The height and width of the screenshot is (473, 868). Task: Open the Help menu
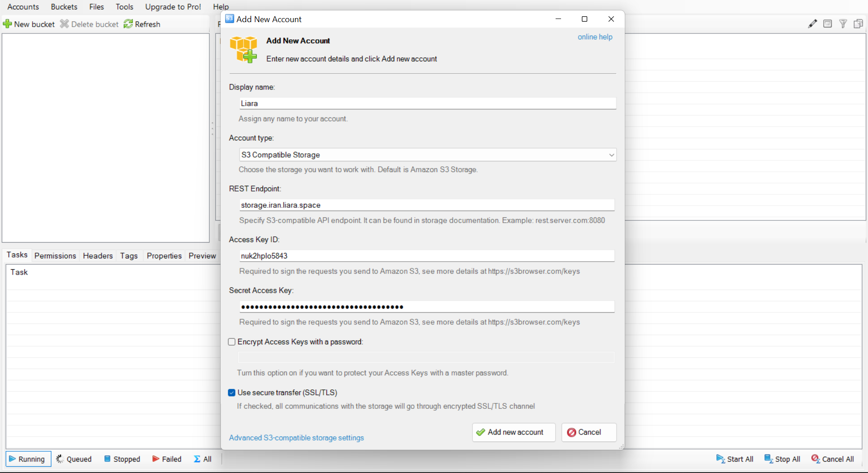pyautogui.click(x=221, y=7)
